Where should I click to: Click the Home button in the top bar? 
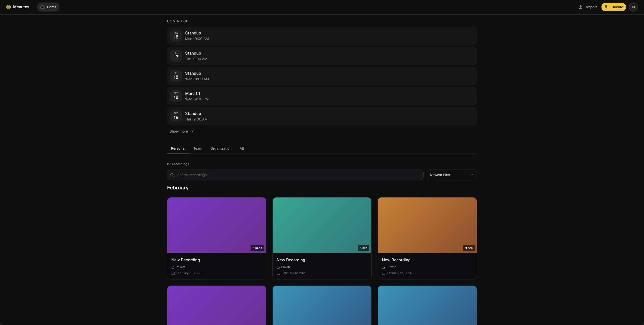point(48,7)
